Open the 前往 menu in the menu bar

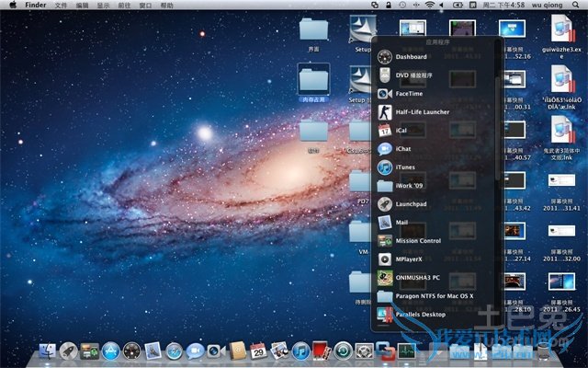tap(126, 6)
